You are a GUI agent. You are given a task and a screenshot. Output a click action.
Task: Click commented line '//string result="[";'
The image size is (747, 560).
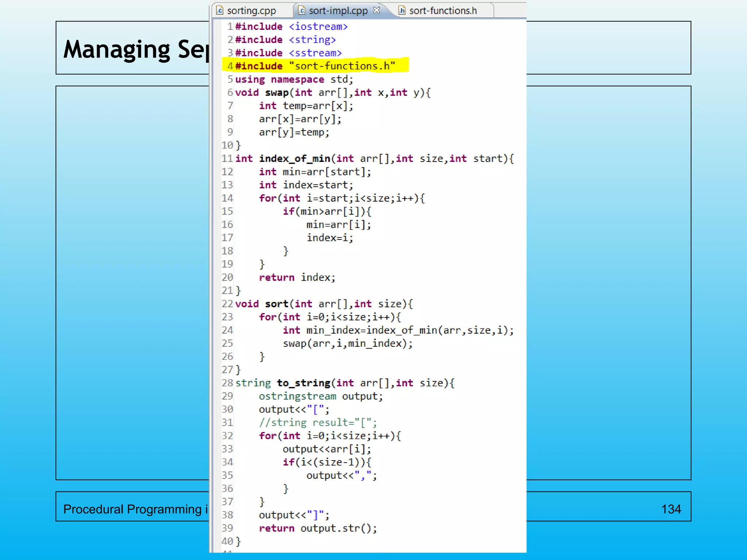point(318,423)
